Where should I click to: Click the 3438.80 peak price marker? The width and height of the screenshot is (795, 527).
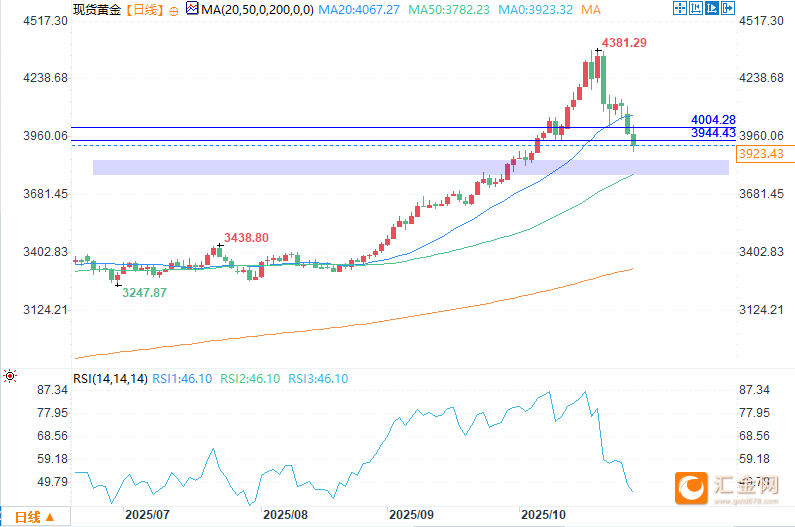point(246,237)
